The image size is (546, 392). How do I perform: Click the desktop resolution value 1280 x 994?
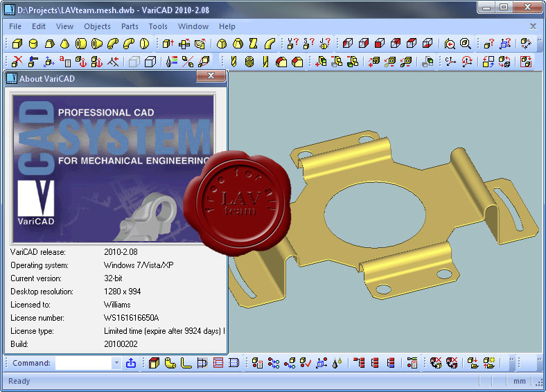(123, 292)
